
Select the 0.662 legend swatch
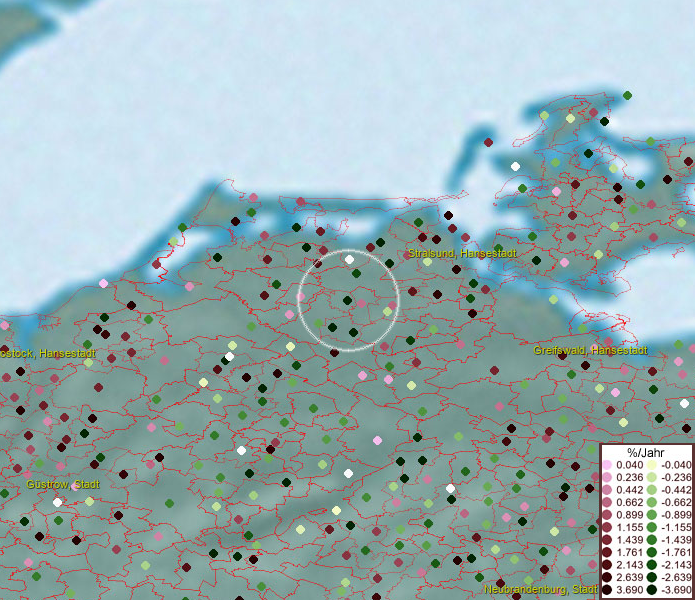[607, 503]
